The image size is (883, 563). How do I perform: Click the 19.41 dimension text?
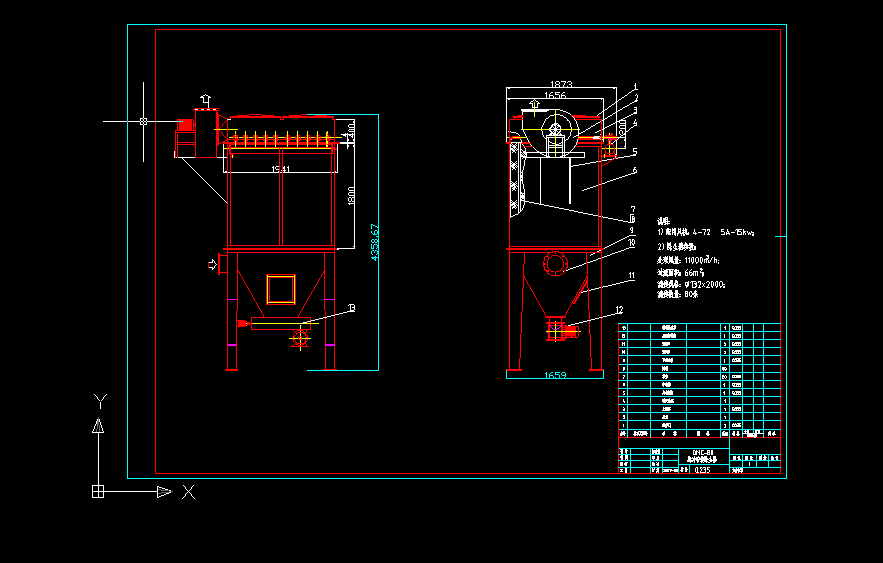click(280, 169)
